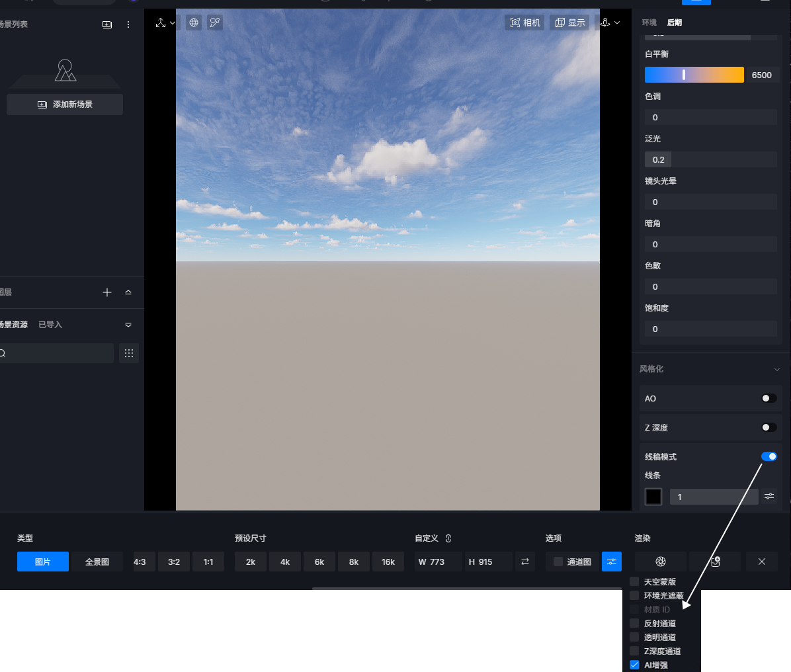This screenshot has width=791, height=672.
Task: Uncheck the AI增强 checkbox
Action: 634,665
